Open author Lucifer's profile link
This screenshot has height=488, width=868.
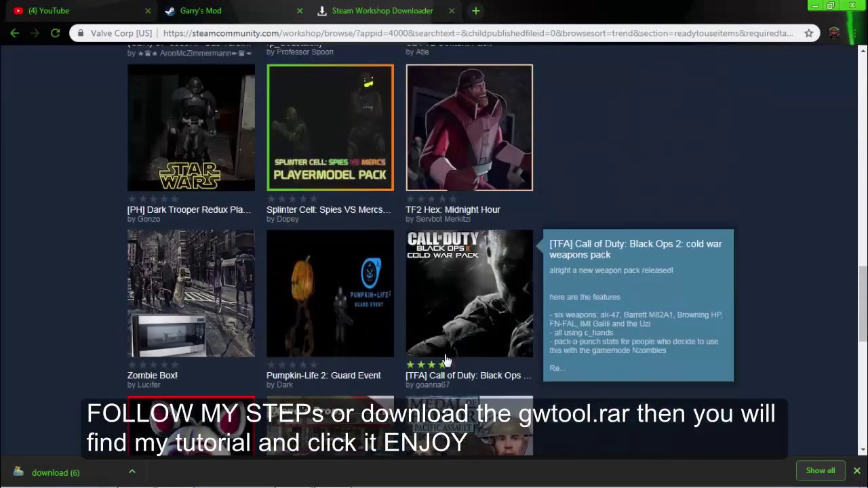[x=149, y=384]
